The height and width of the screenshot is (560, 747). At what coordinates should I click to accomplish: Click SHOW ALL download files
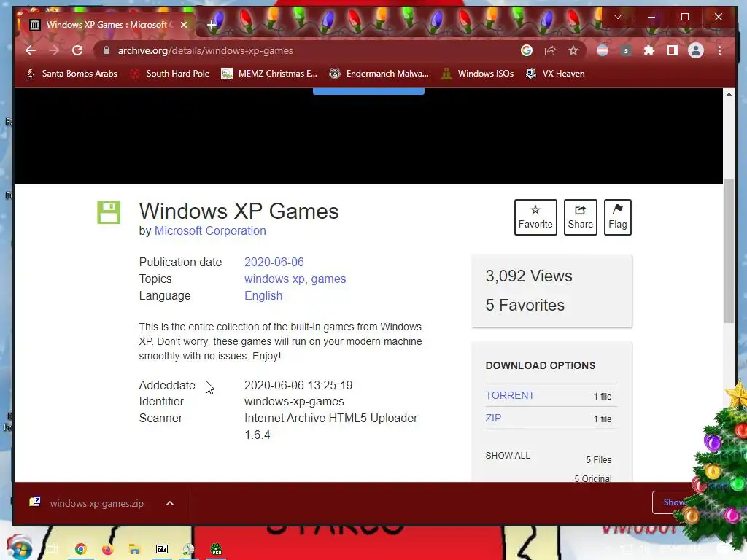508,455
